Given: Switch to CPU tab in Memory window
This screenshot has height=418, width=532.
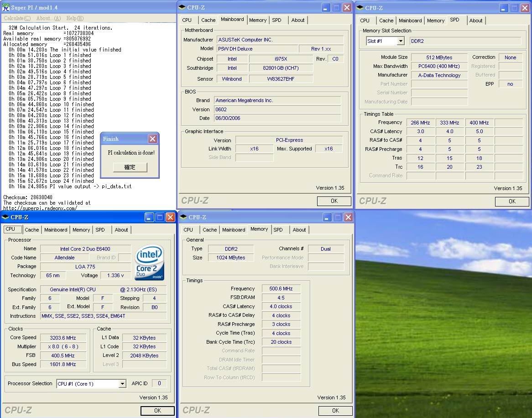Looking at the screenshot, I should [188, 229].
